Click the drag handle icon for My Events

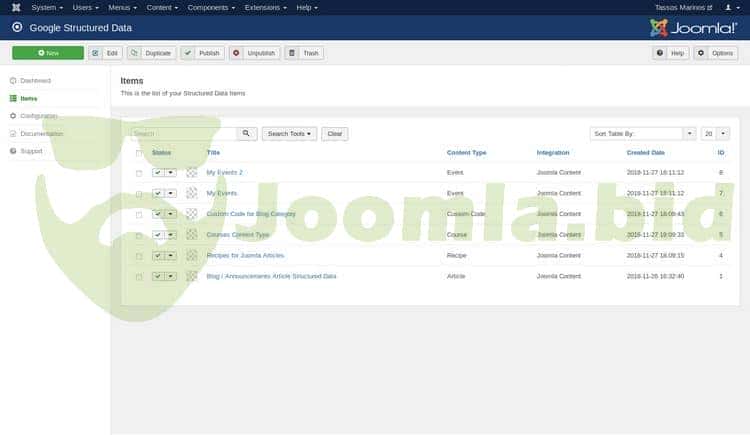pyautogui.click(x=191, y=193)
